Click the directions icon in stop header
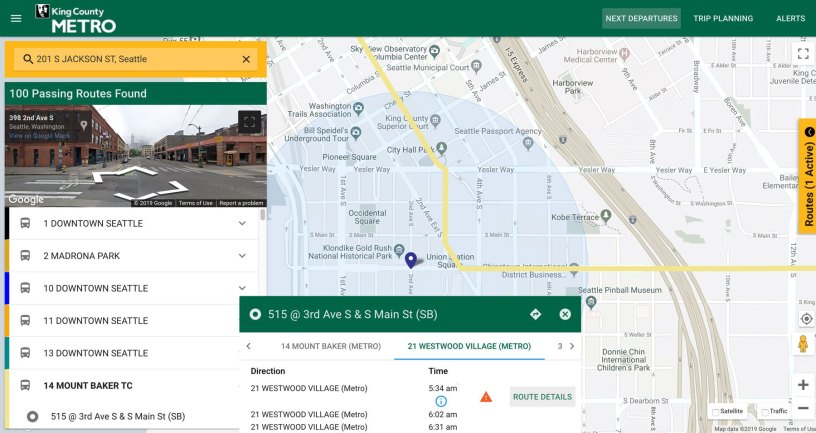Viewport: 816px width, 433px height. (535, 314)
